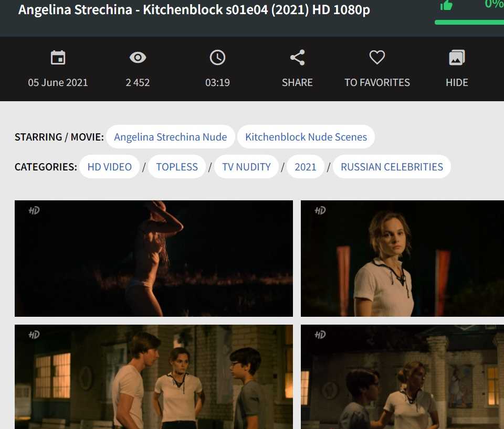Viewport: 504px width, 429px height.
Task: Click the eye icon above view count
Action: [x=138, y=58]
